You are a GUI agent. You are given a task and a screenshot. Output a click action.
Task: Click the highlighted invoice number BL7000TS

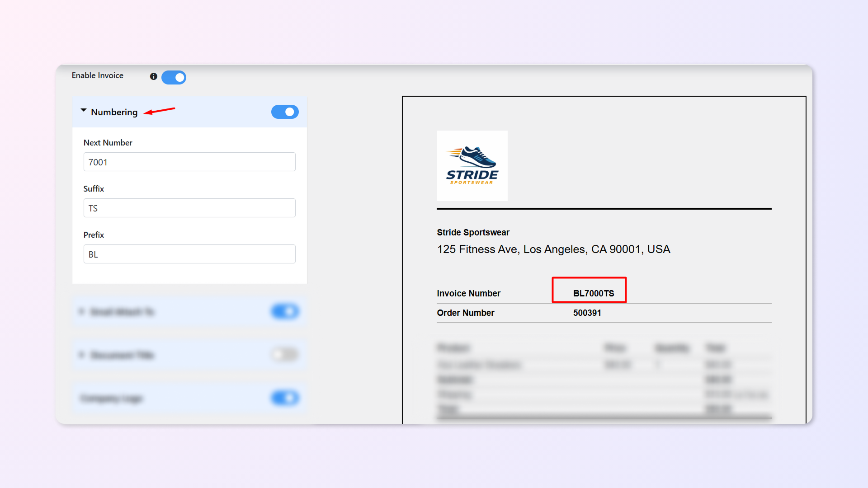click(x=593, y=293)
